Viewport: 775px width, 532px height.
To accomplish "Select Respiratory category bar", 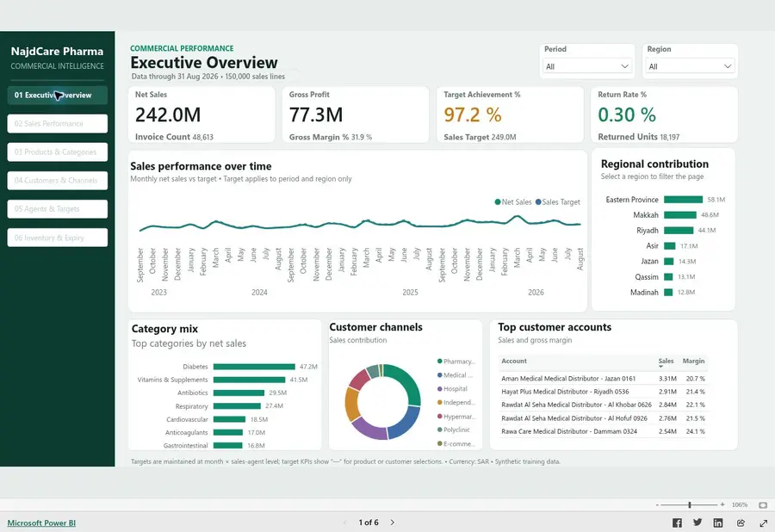I will [x=237, y=406].
